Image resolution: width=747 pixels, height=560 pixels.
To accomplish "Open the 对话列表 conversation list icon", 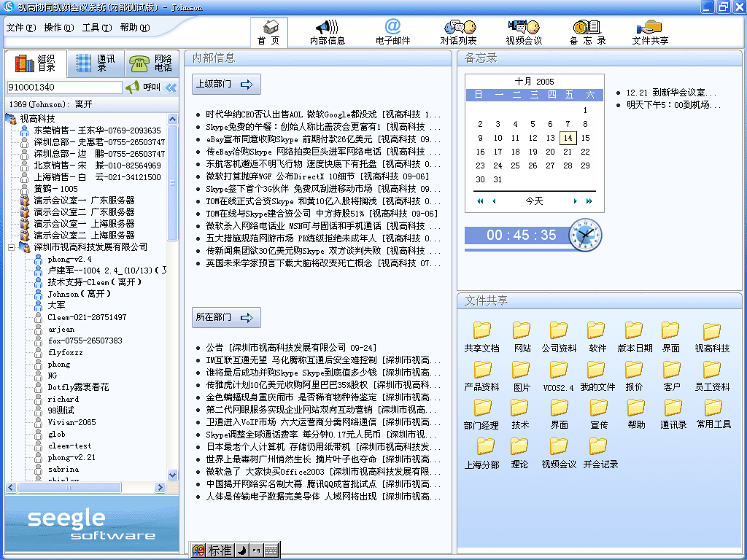I will click(459, 32).
